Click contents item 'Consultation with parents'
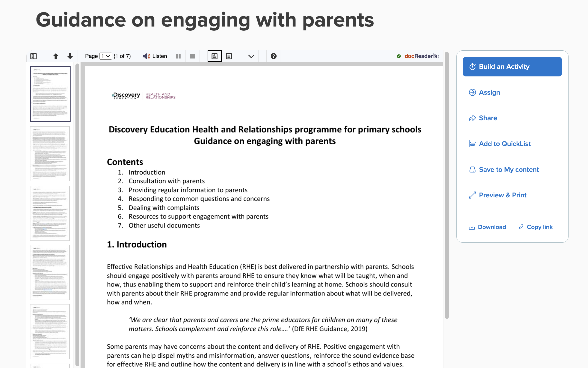Image resolution: width=588 pixels, height=368 pixels. click(167, 181)
